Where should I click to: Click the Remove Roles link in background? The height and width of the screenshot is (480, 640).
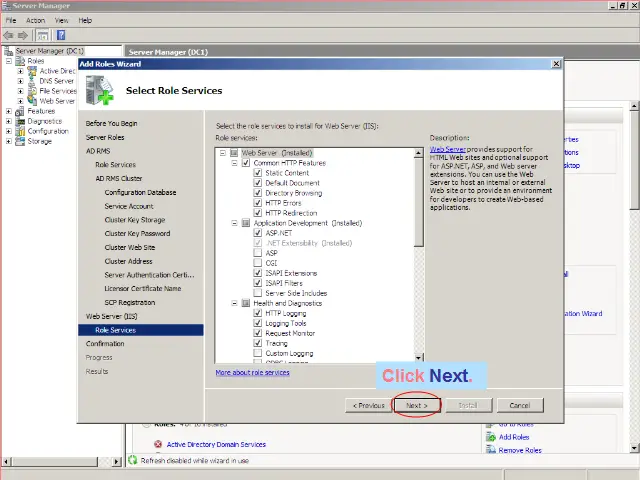click(520, 450)
